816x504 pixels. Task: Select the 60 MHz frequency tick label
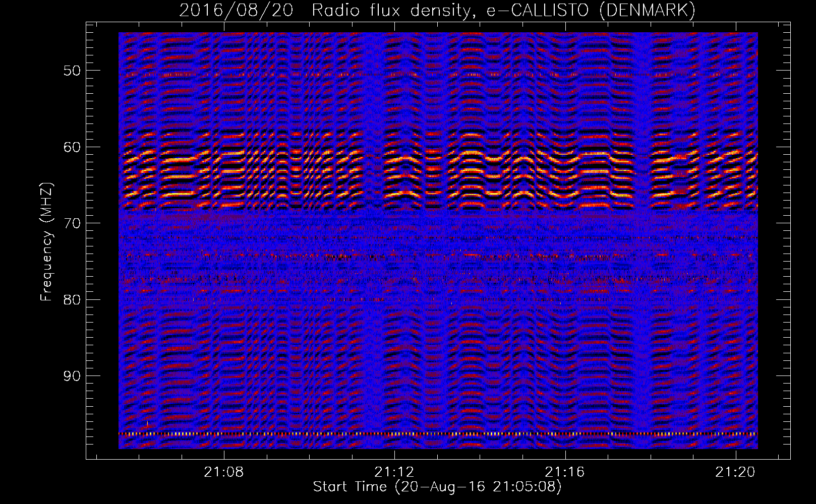72,147
